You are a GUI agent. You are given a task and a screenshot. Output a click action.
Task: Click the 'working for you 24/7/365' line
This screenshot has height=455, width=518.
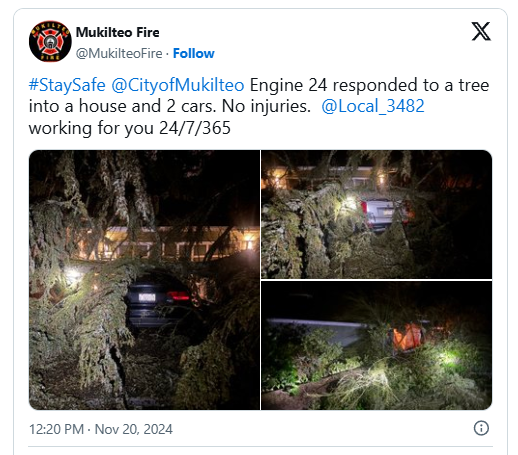[130, 128]
